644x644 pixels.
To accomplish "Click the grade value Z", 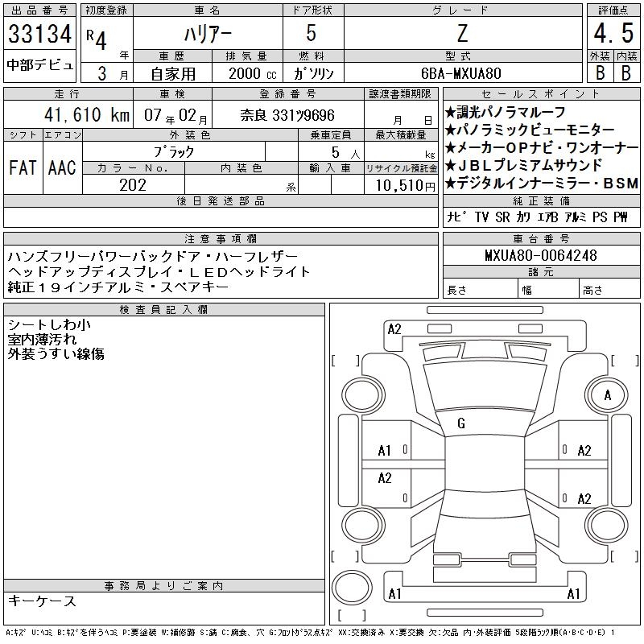I will [462, 33].
